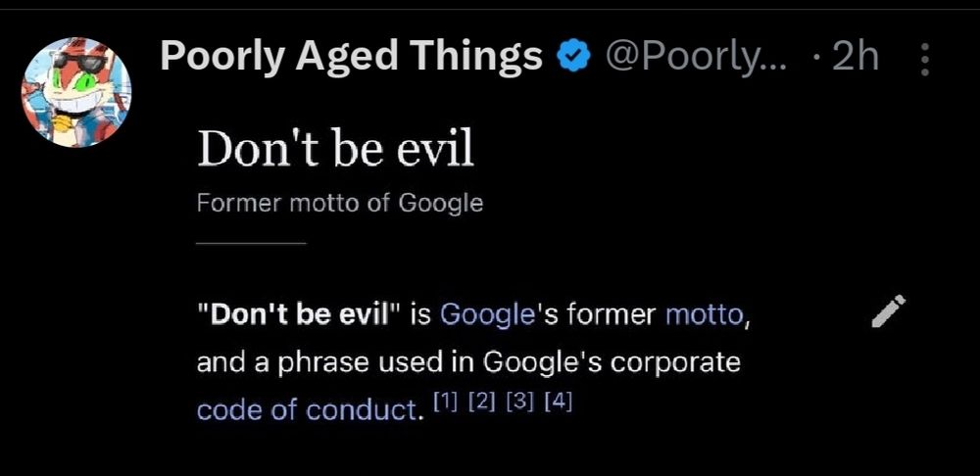Click the "Don't be evil" article heading
Image resolution: width=980 pixels, height=476 pixels.
(335, 149)
